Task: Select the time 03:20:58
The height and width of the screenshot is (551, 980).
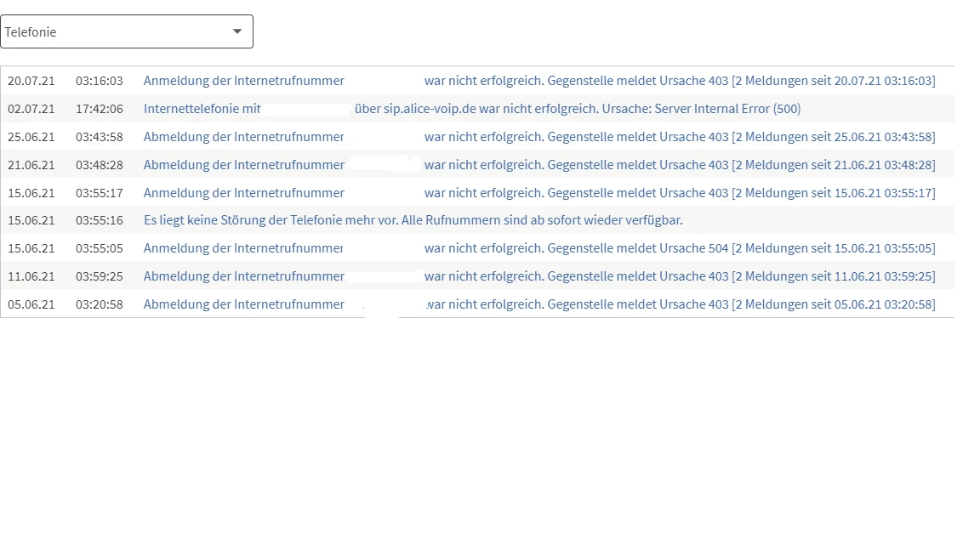Action: point(100,304)
